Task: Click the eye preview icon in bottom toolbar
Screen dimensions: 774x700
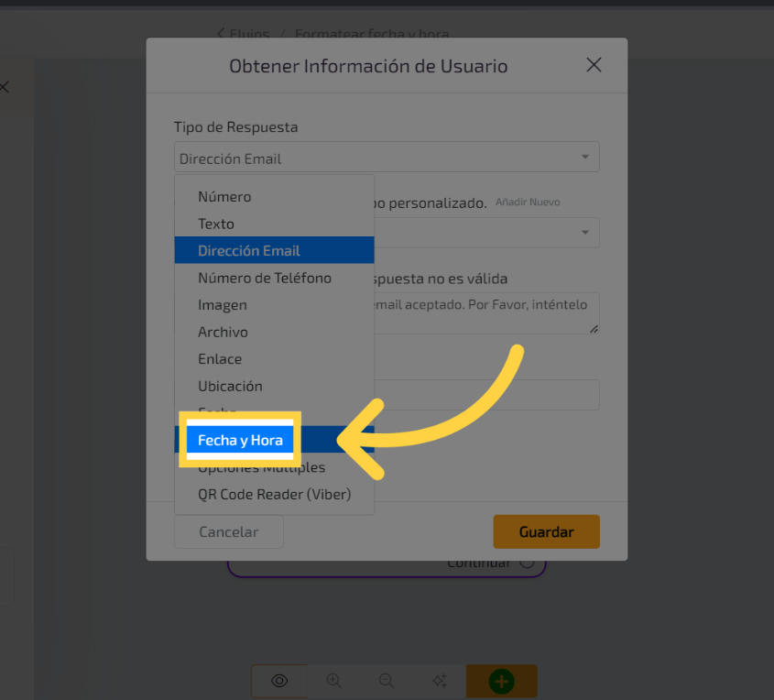Action: coord(279,681)
